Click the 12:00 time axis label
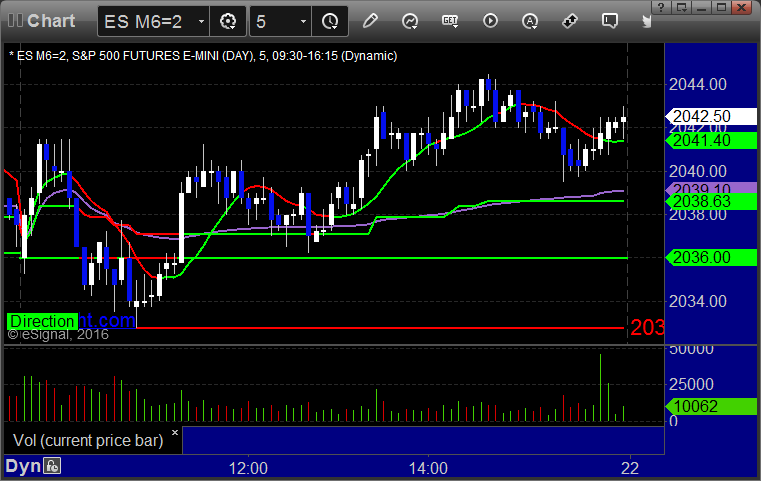761x481 pixels. (x=248, y=468)
